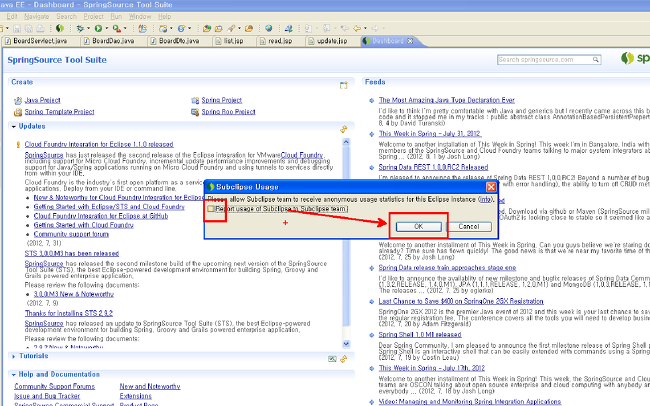The height and width of the screenshot is (406, 650).
Task: Click the green Run button icon
Action: (x=98, y=29)
